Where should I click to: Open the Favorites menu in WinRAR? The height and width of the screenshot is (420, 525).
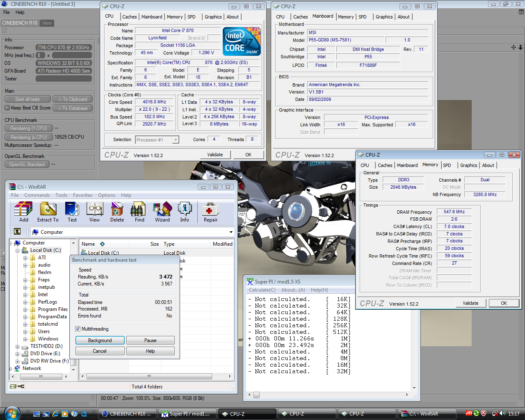[x=82, y=195]
